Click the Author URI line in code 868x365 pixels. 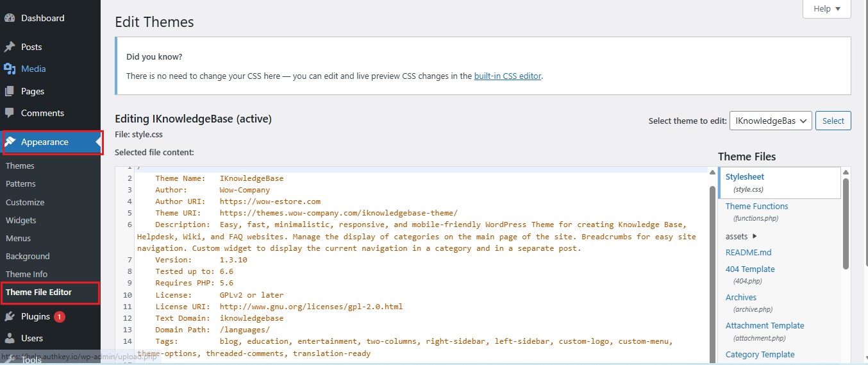238,201
